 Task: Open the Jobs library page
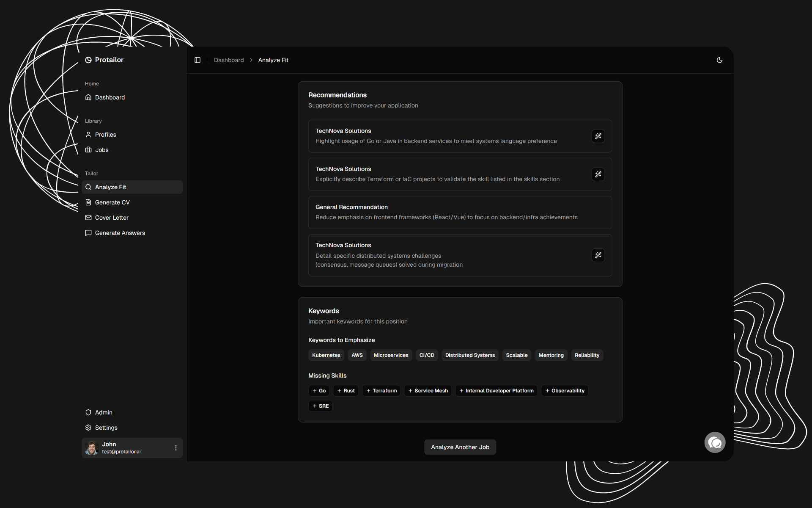point(101,150)
